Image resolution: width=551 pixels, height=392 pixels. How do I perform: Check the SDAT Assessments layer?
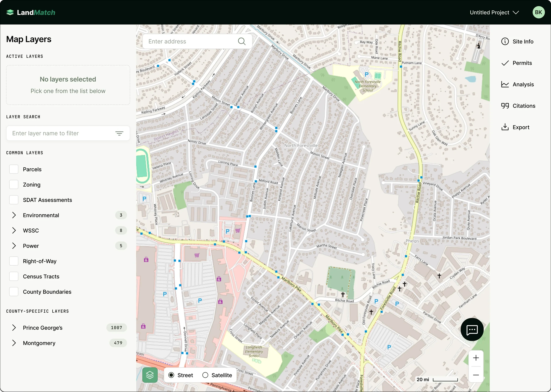pyautogui.click(x=14, y=200)
